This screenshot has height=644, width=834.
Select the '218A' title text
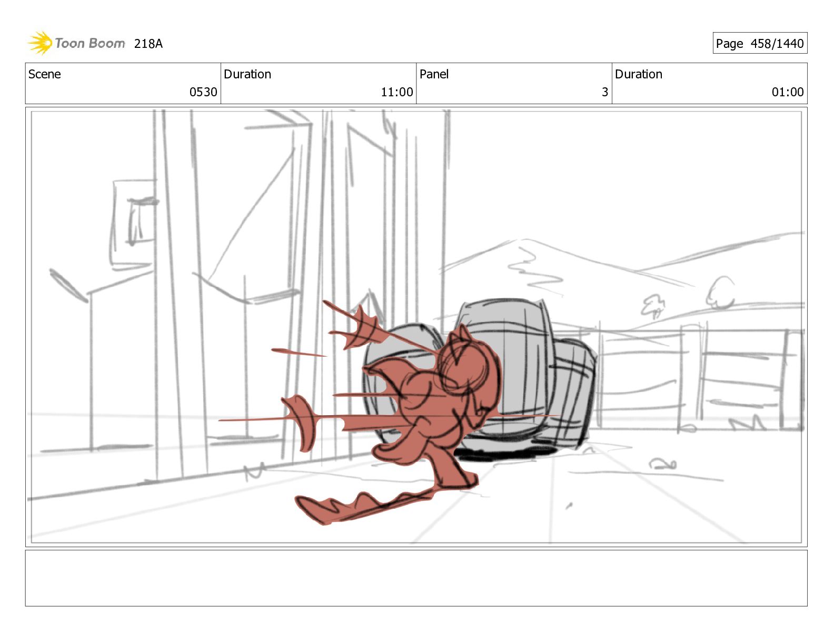pyautogui.click(x=148, y=44)
